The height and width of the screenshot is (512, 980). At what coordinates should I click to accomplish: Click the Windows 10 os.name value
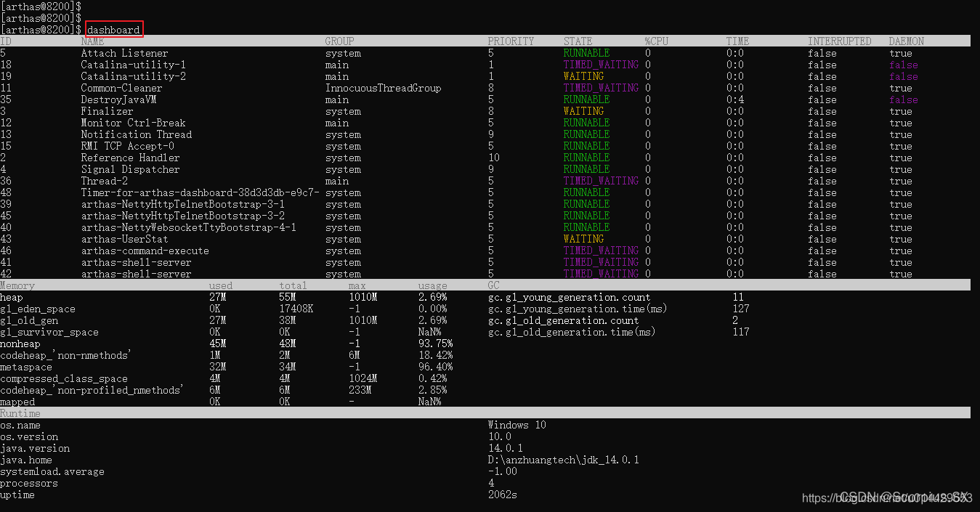coord(517,425)
